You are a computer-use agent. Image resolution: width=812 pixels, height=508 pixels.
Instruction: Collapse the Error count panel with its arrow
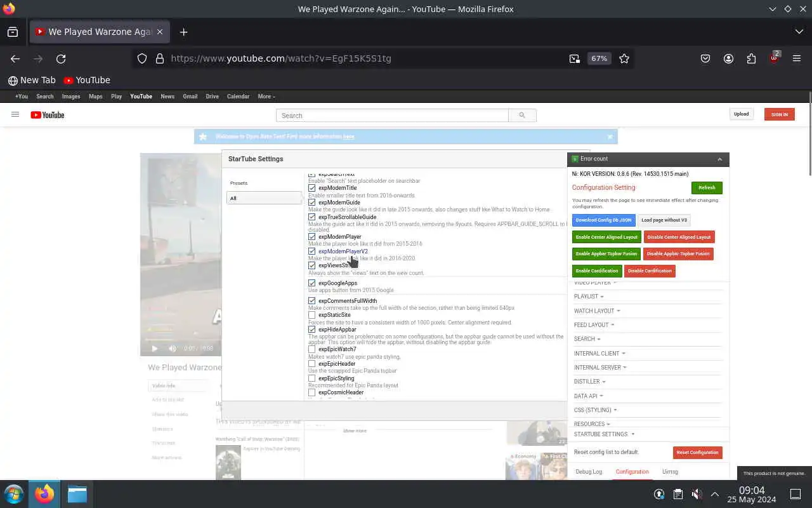719,159
